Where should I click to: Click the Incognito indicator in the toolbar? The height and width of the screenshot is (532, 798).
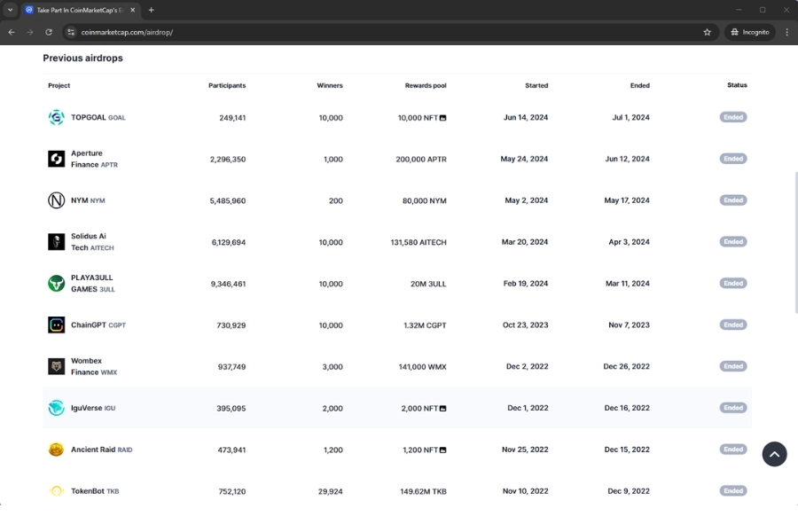click(750, 31)
